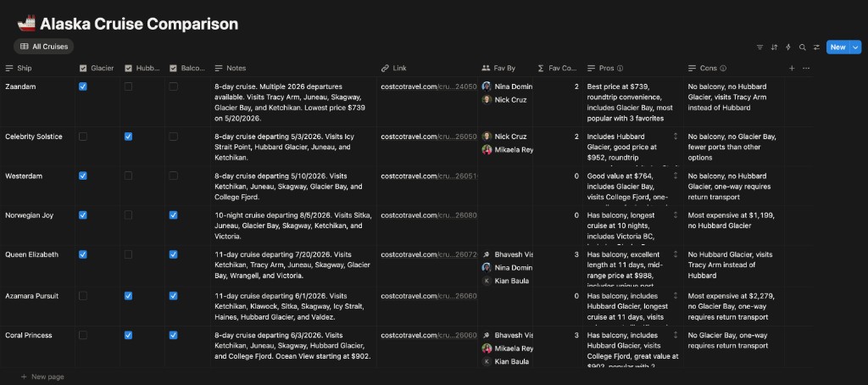Open Westerdam costcotravel.com link
Image resolution: width=868 pixels, height=385 pixels.
pyautogui.click(x=428, y=176)
